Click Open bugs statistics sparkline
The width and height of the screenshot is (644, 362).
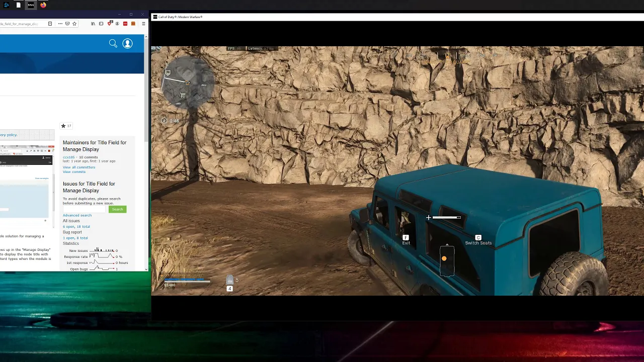[102, 269]
